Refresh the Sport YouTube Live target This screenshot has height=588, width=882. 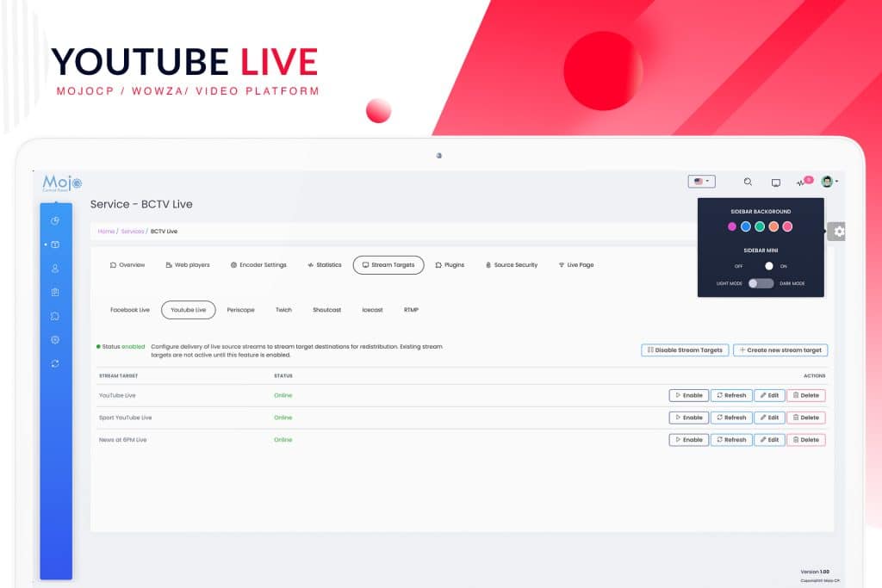tap(731, 418)
